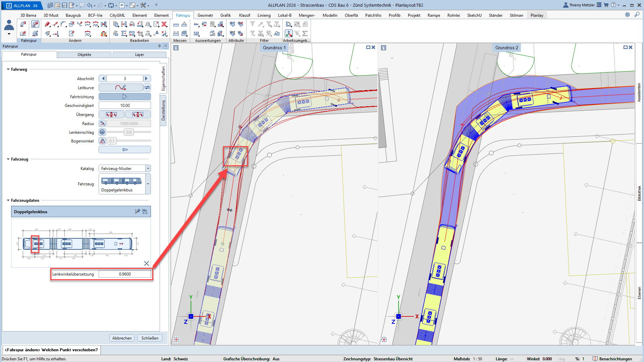The width and height of the screenshot is (644, 362).
Task: Click the Schließen button
Action: (150, 338)
